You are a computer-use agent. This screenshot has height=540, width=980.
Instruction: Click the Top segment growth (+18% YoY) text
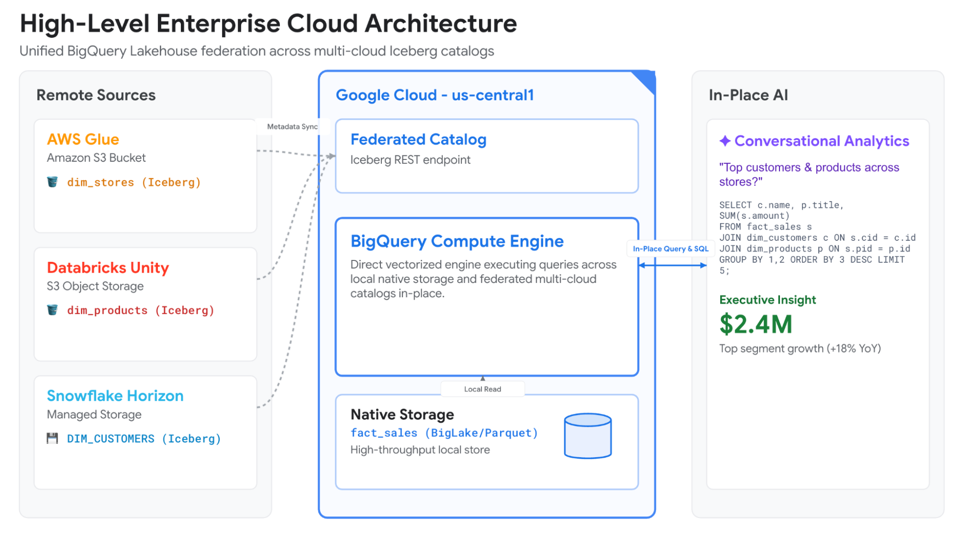[x=800, y=349]
